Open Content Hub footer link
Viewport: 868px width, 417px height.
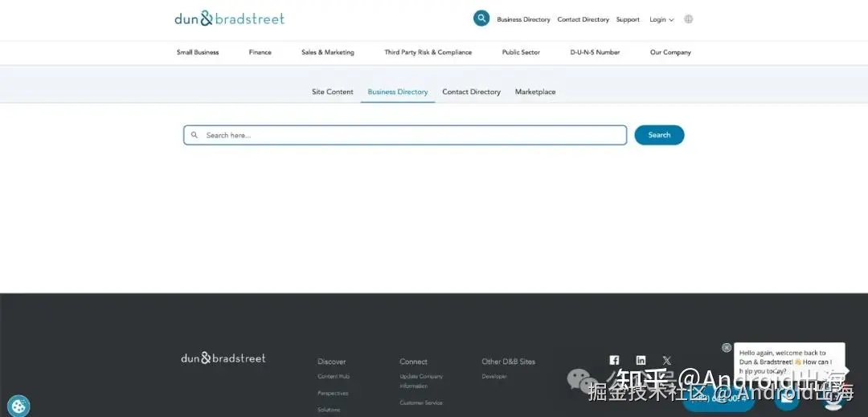point(334,377)
